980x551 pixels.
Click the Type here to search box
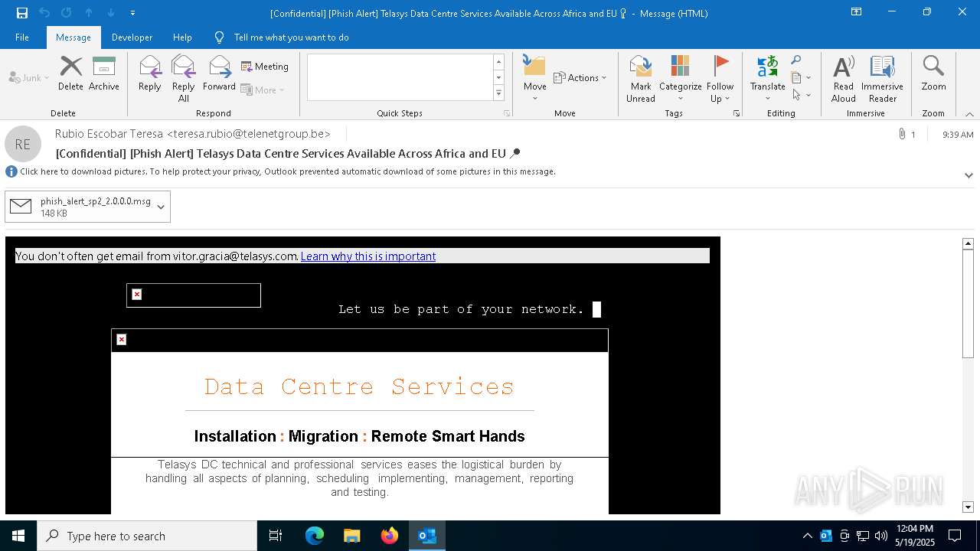pyautogui.click(x=147, y=536)
